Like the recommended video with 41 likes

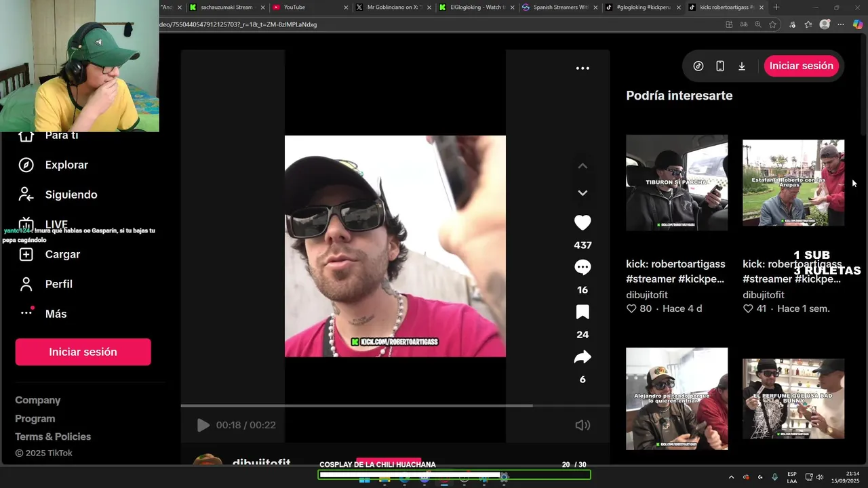click(748, 308)
